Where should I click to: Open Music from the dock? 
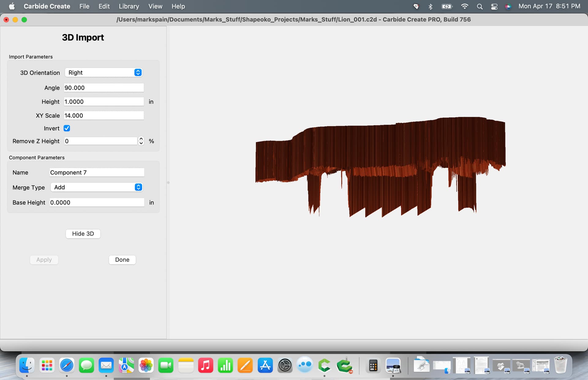pos(205,365)
